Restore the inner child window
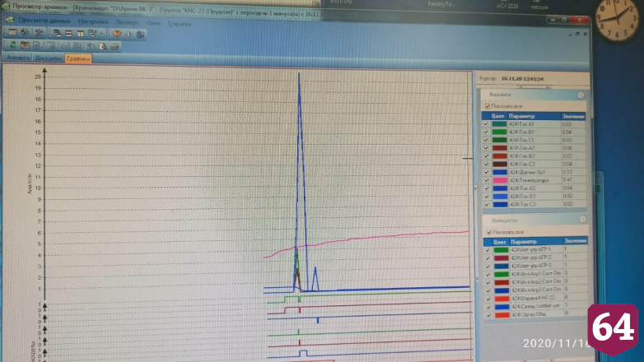644x362 pixels. [577, 34]
